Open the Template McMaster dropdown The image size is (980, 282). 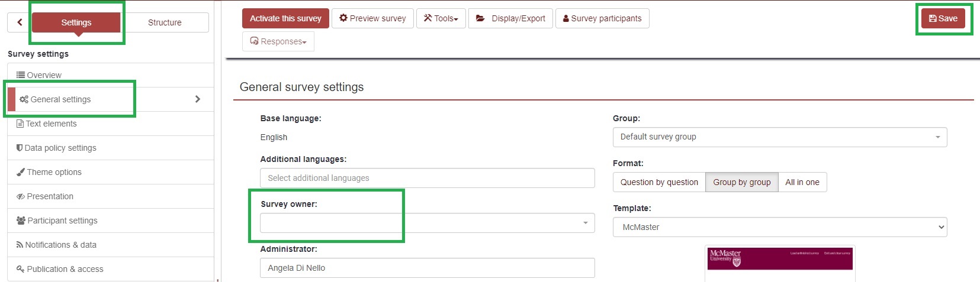pyautogui.click(x=779, y=227)
